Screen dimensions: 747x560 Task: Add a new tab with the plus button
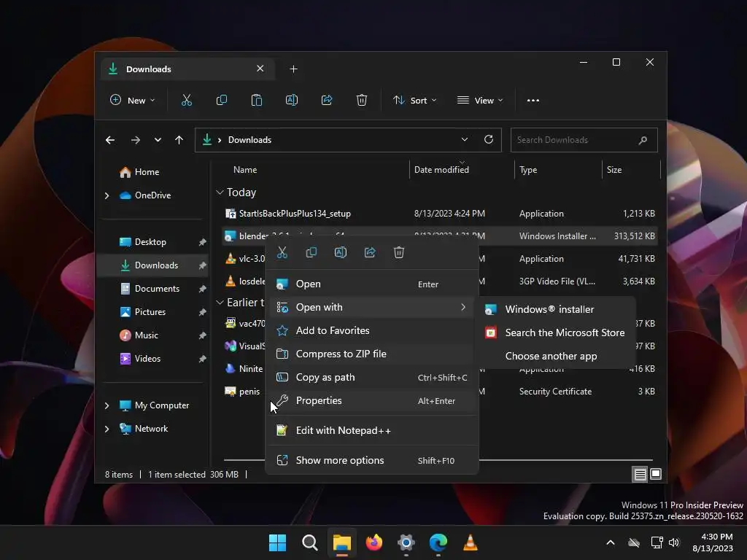coord(293,69)
